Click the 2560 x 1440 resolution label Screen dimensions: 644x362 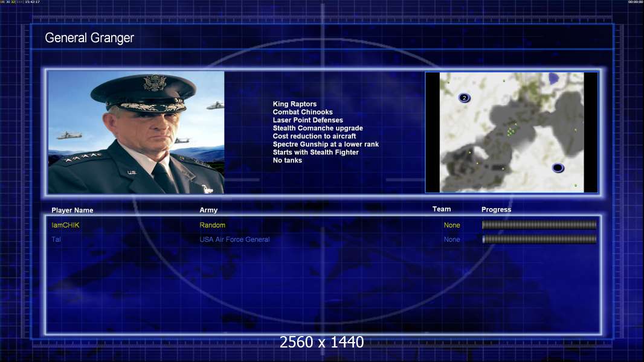pos(321,342)
